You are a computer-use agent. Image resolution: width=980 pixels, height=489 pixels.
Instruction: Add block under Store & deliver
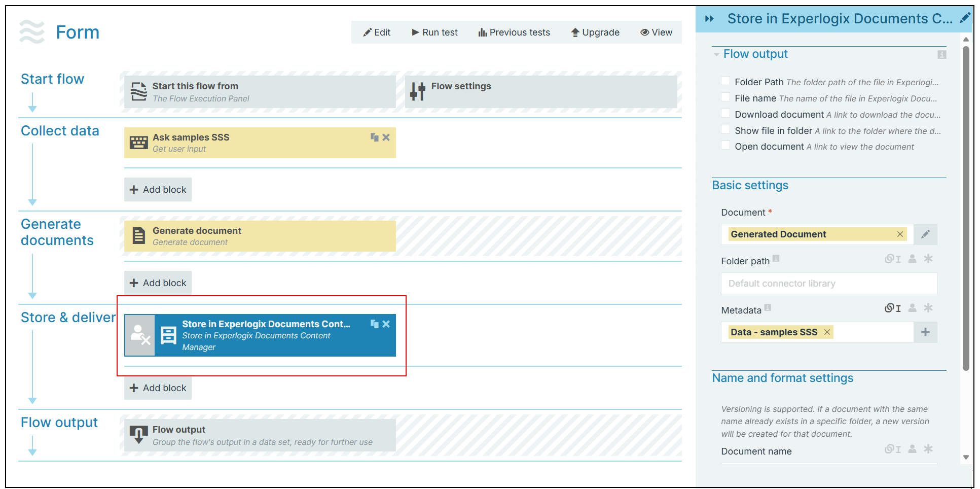pyautogui.click(x=158, y=388)
